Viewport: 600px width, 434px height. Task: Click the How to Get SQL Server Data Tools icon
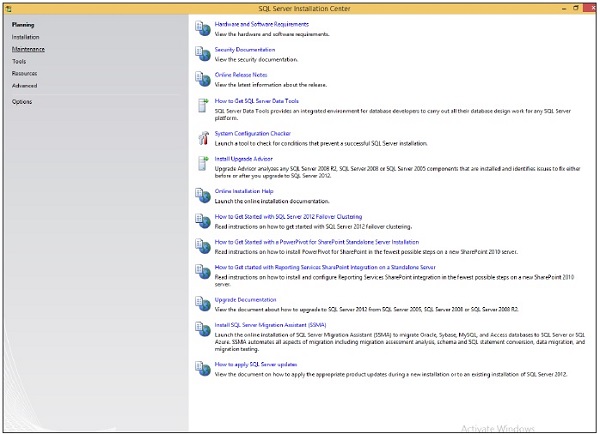pos(202,106)
